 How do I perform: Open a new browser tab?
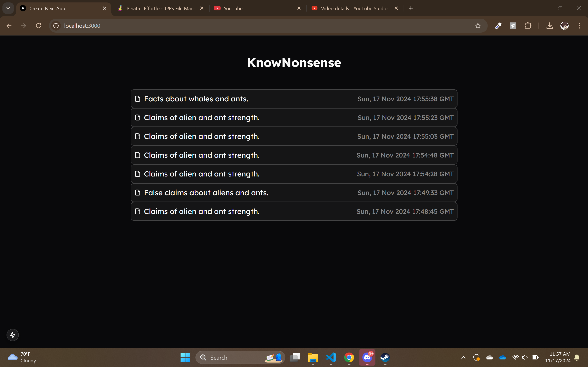coord(411,9)
